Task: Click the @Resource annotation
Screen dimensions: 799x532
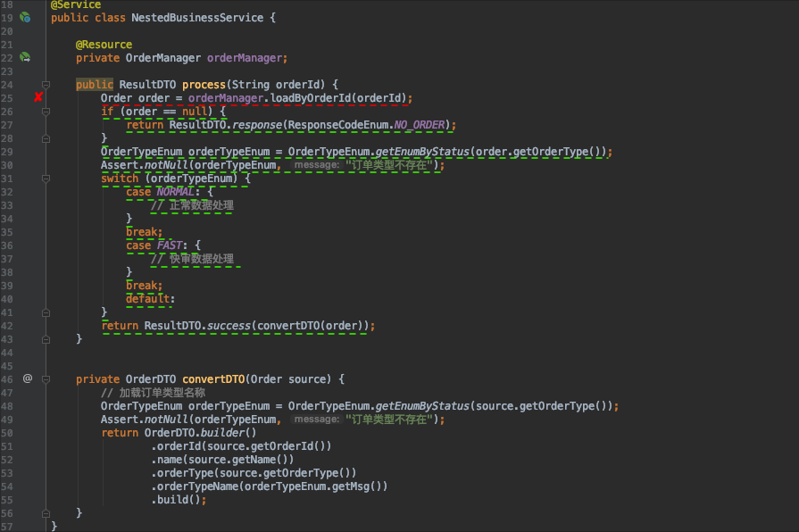Action: 104,45
